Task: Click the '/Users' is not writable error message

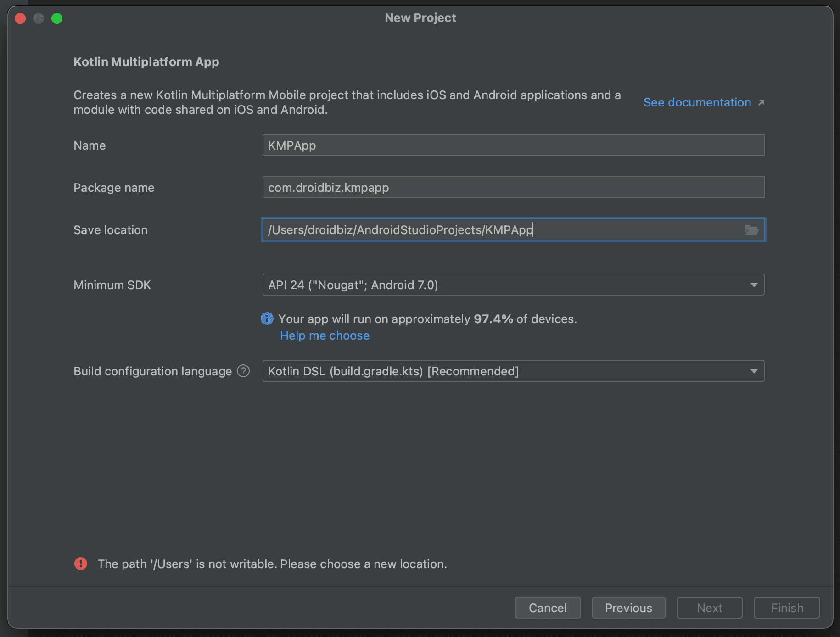Action: pos(272,564)
